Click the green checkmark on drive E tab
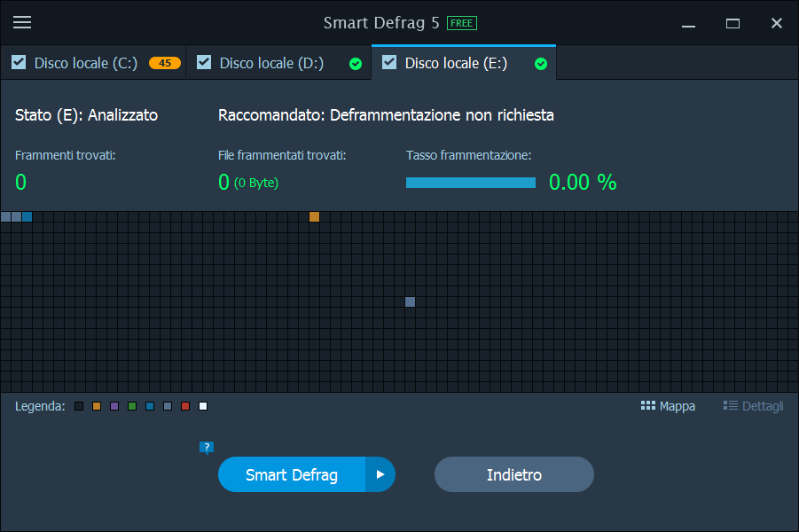The height and width of the screenshot is (532, 799). pyautogui.click(x=541, y=64)
